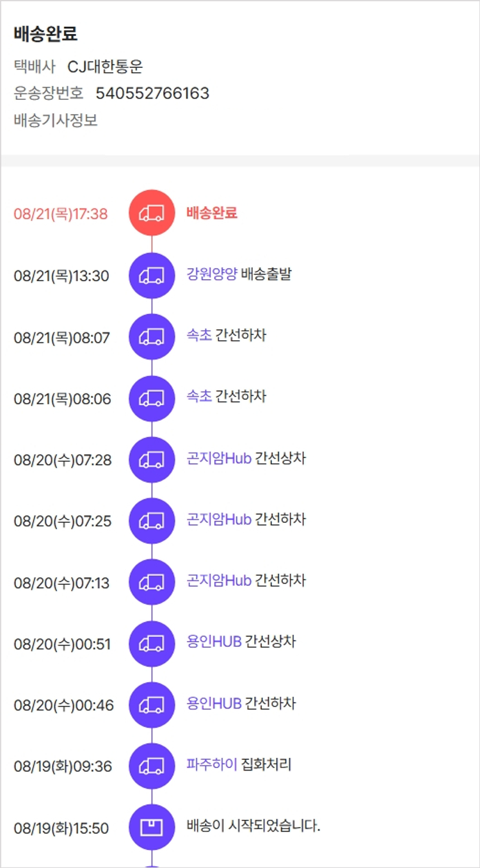Click truck icon at 08/20 07:13 entry
Image resolution: width=480 pixels, height=868 pixels.
(152, 582)
